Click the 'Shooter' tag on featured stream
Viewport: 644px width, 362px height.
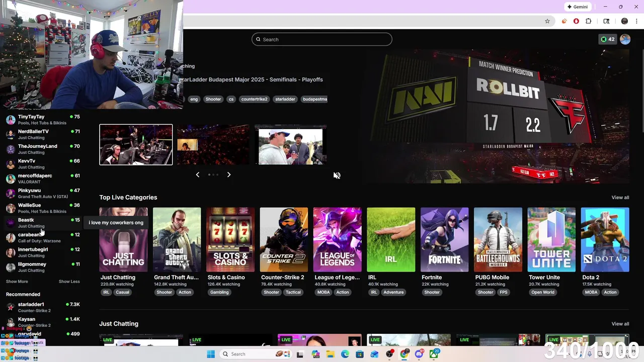213,99
